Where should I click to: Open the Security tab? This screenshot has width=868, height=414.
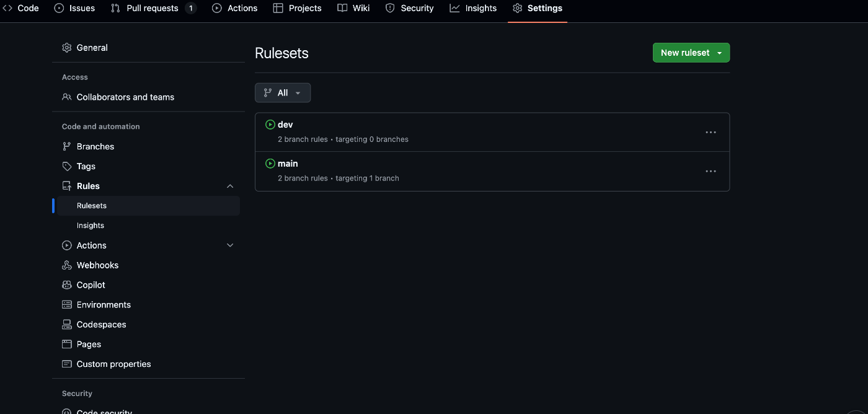409,8
